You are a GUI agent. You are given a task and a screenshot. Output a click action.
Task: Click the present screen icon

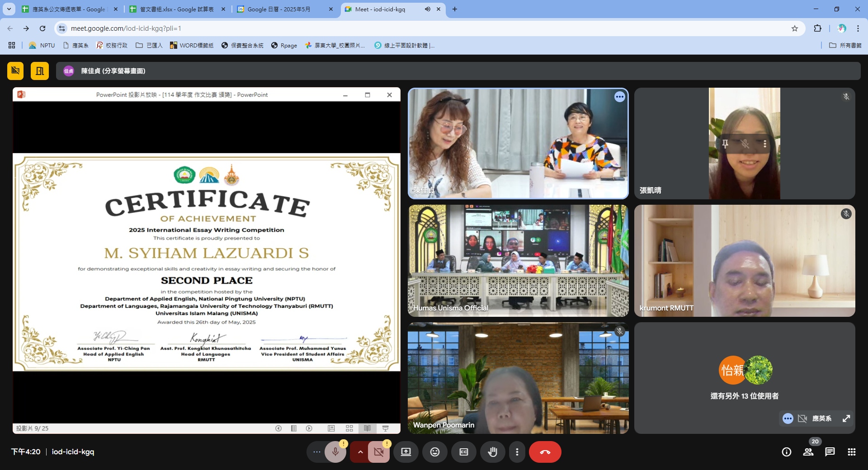tap(406, 452)
